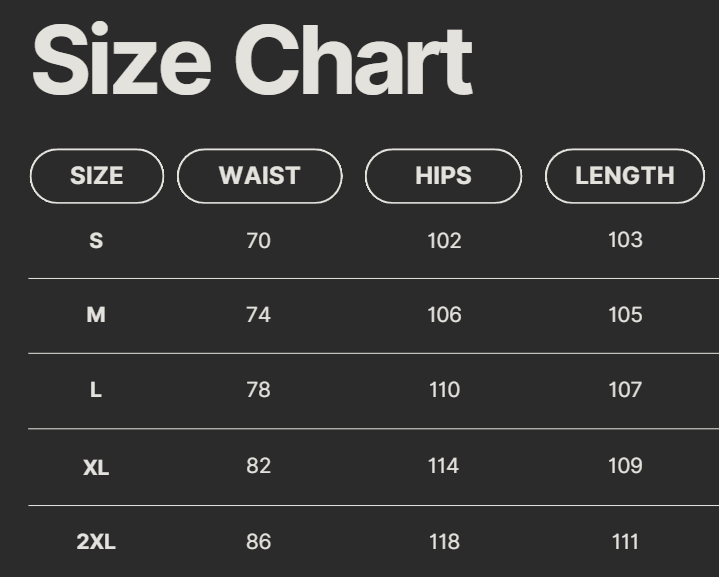Viewport: 719px width, 577px height.
Task: Click waist value 74 for size M
Action: tap(258, 315)
